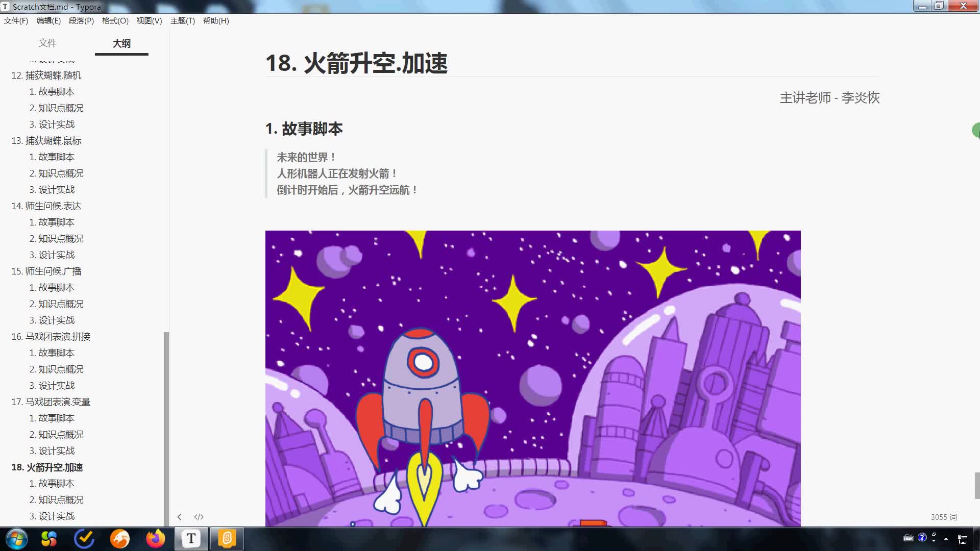Launch Firefox from the taskbar

[x=156, y=539]
